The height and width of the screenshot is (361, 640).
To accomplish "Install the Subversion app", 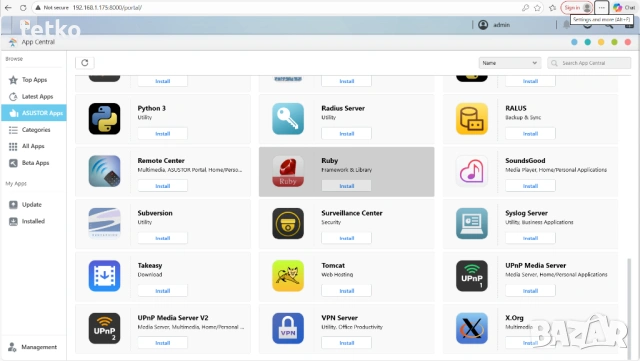I will (162, 238).
